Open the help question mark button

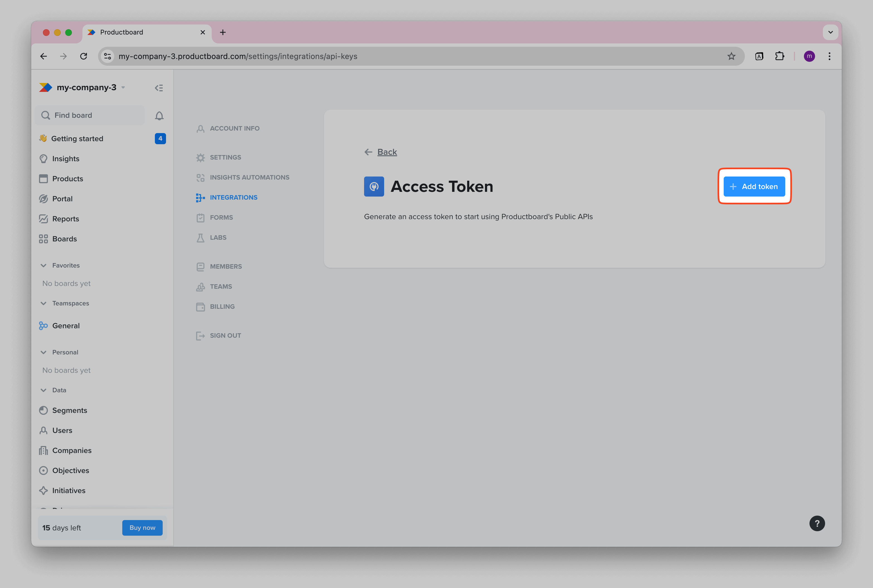pos(817,523)
